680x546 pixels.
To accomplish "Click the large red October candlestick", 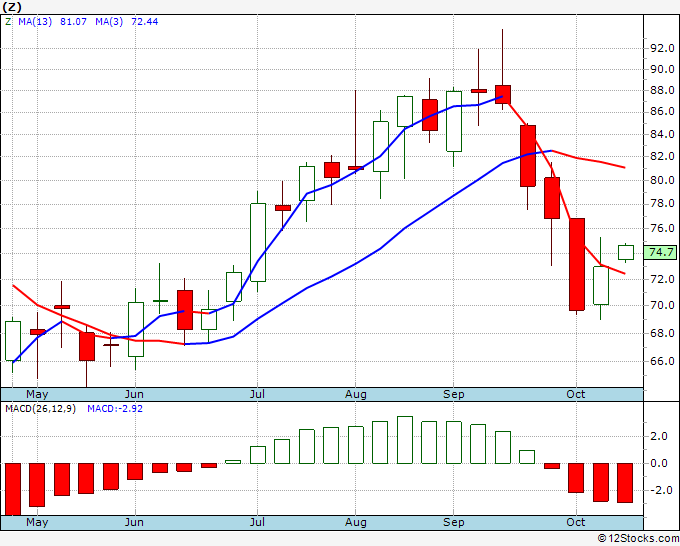I will click(577, 265).
